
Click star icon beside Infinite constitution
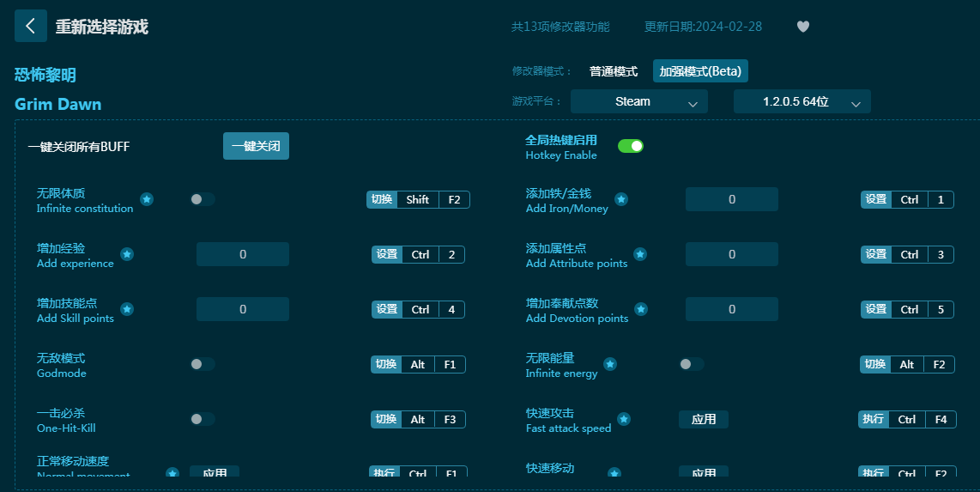point(146,199)
